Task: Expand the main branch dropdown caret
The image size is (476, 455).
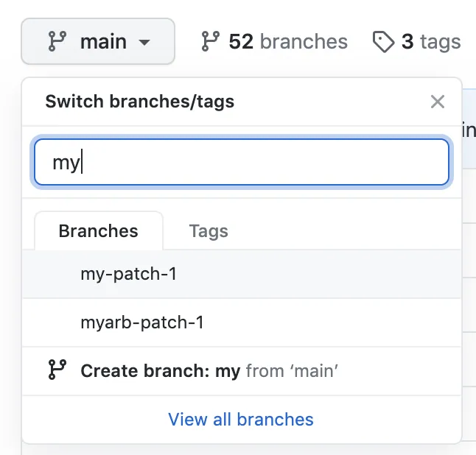Action: (x=144, y=43)
